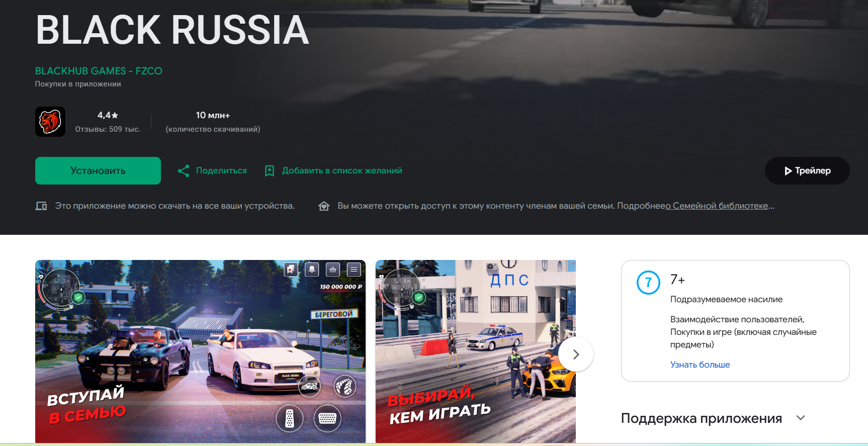Click the Узнать больше link

pyautogui.click(x=700, y=365)
